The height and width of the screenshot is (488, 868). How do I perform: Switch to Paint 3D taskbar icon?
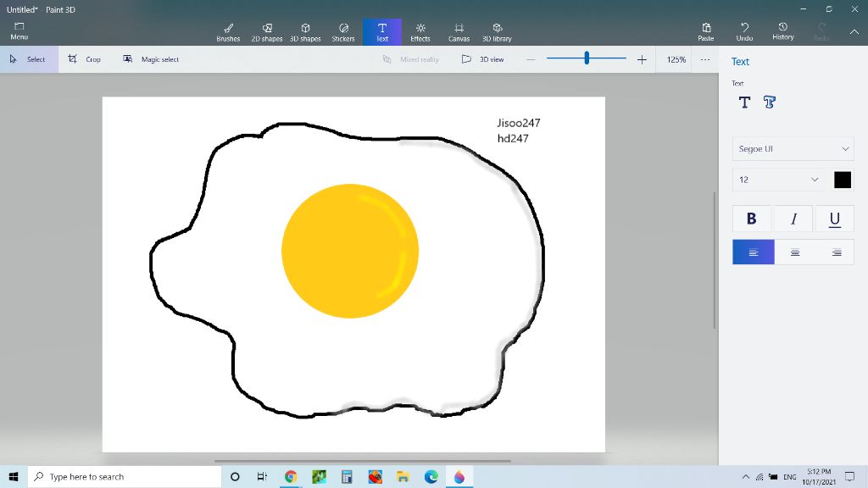[x=459, y=476]
